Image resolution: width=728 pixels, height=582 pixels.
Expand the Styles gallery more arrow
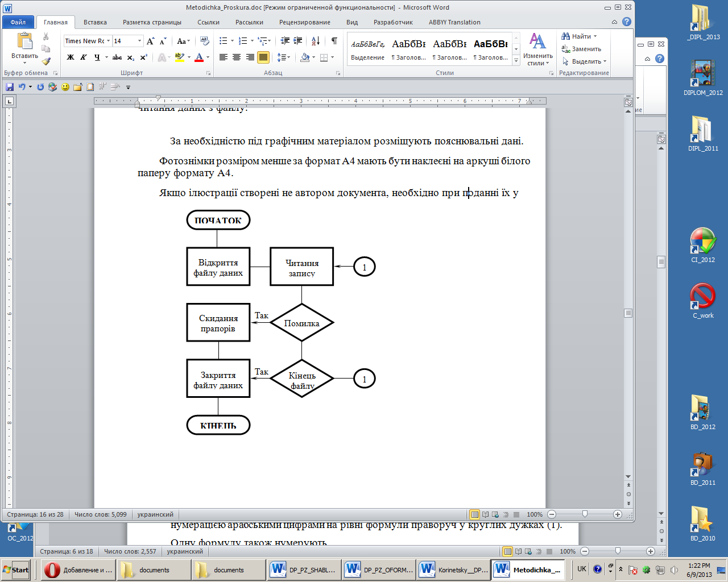click(516, 61)
